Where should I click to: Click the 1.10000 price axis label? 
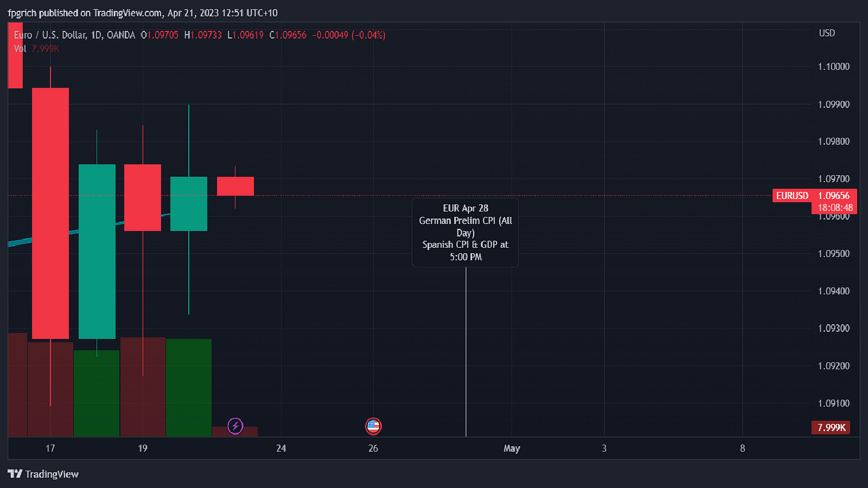tap(833, 67)
